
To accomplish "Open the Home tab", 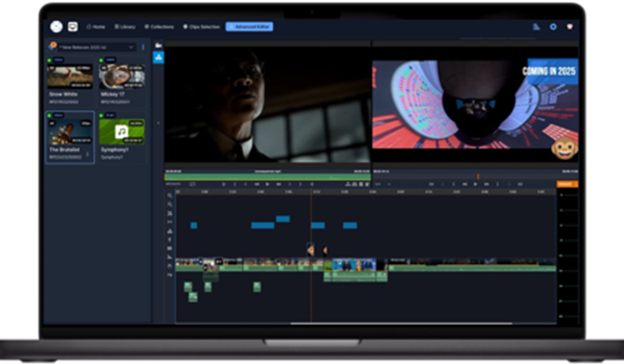I will (96, 26).
